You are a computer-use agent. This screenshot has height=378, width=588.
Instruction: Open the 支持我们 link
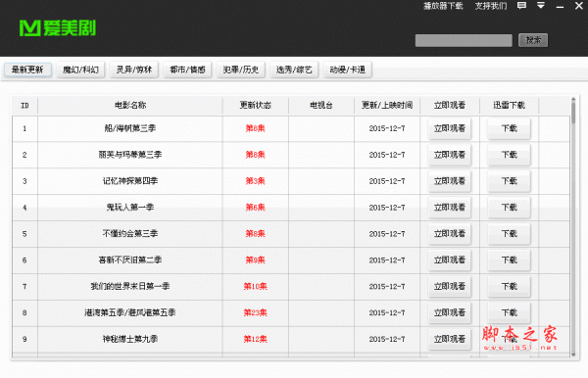tap(491, 6)
